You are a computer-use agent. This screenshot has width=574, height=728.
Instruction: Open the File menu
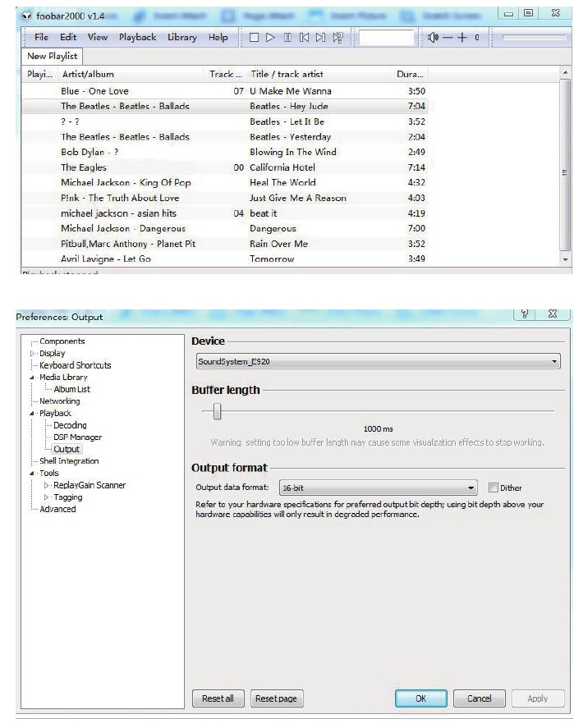pos(41,37)
